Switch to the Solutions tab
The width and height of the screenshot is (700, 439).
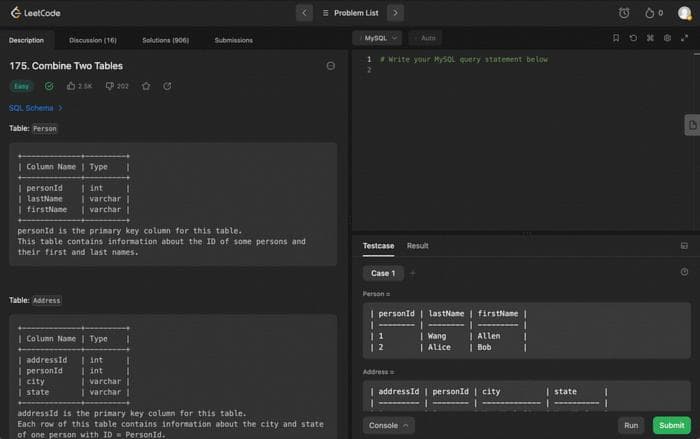165,40
